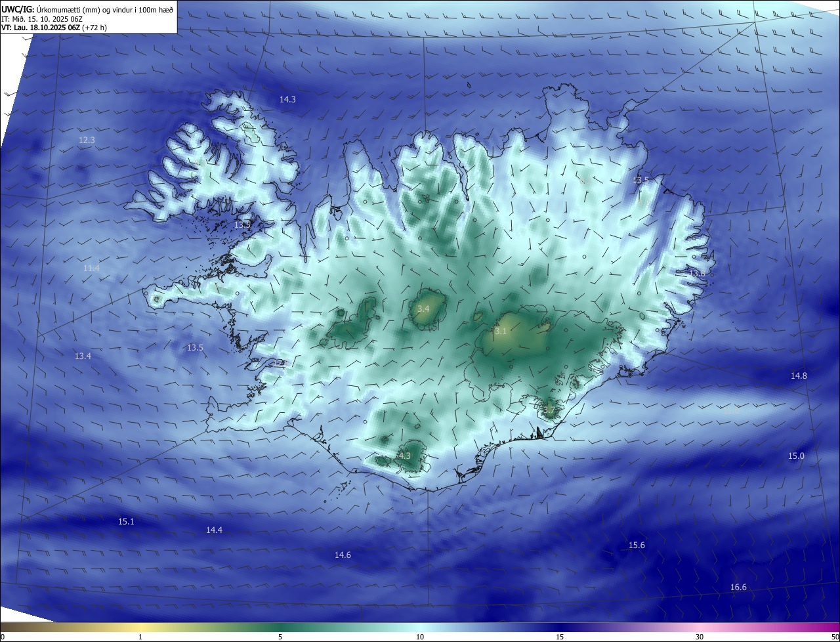840x642 pixels.
Task: Click the 16.6 value label on the map
Action: pos(738,588)
